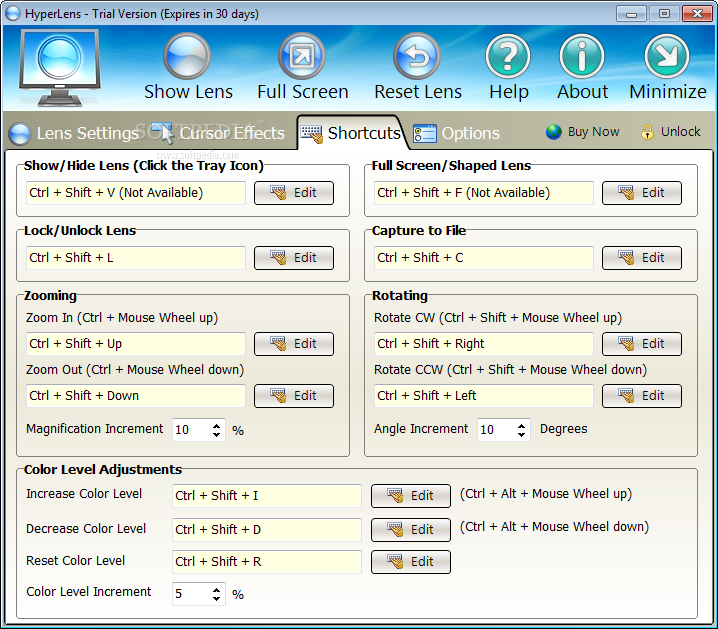
Task: Click the Ctrl + Shift + I field
Action: tap(267, 496)
